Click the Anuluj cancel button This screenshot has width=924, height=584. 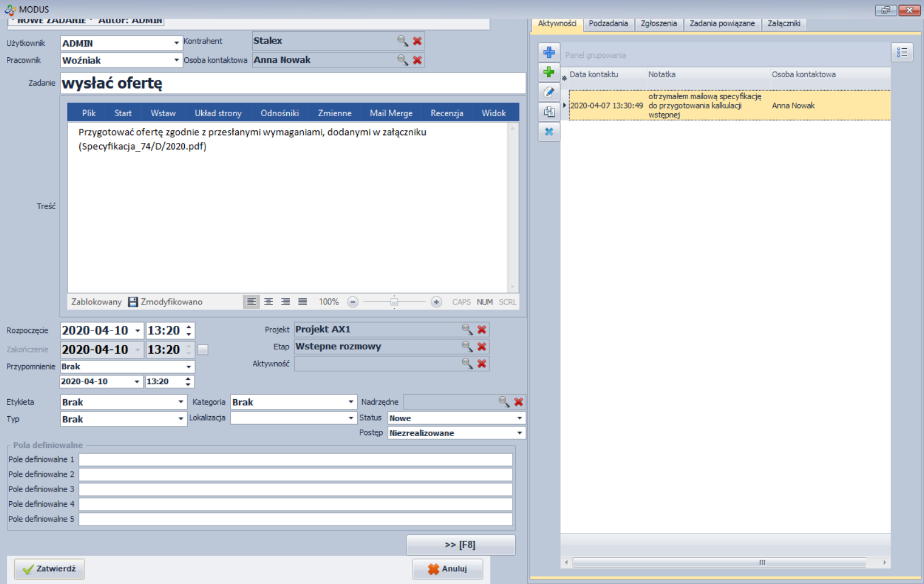pyautogui.click(x=448, y=569)
